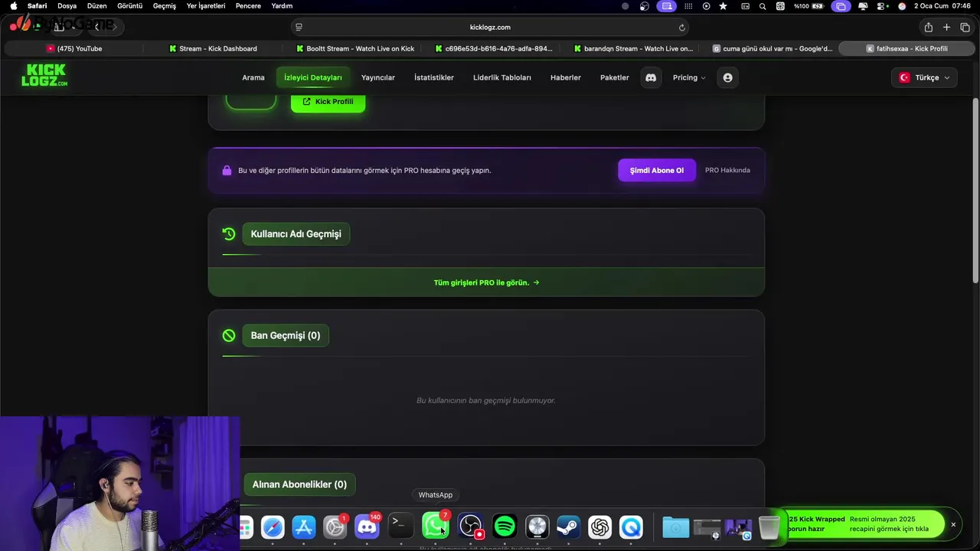Open Paketler in site navigation
980x551 pixels.
615,77
